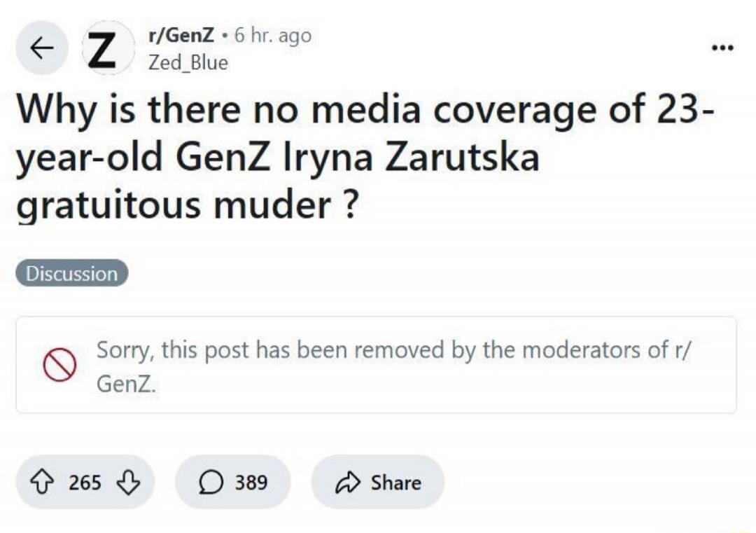The height and width of the screenshot is (533, 756).
Task: Click the red prohibited icon in removal notice
Action: point(59,365)
